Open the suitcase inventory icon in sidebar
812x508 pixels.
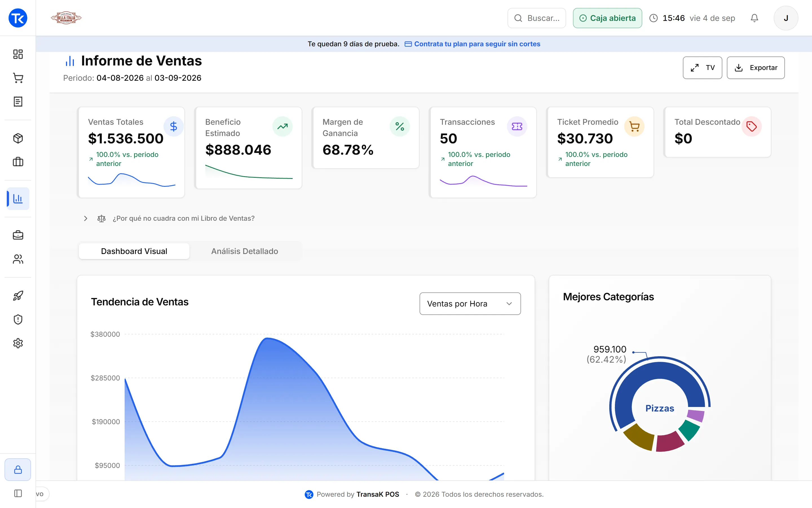(x=18, y=162)
